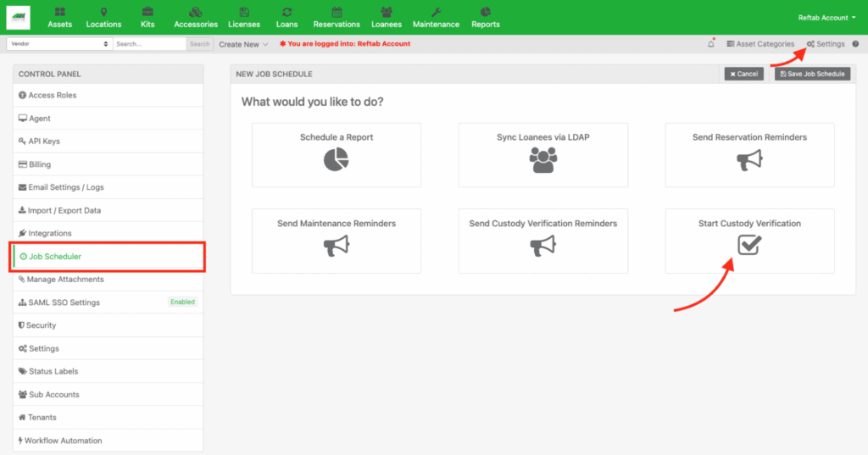The width and height of the screenshot is (868, 455).
Task: Choose Sync Loanees via LDAP tile
Action: tap(542, 155)
